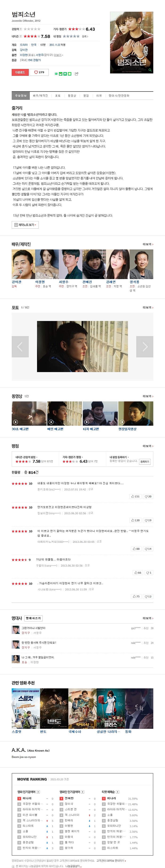Click help icon next to 관람객 rating
Screen dimensions: 165x868
(21, 29)
